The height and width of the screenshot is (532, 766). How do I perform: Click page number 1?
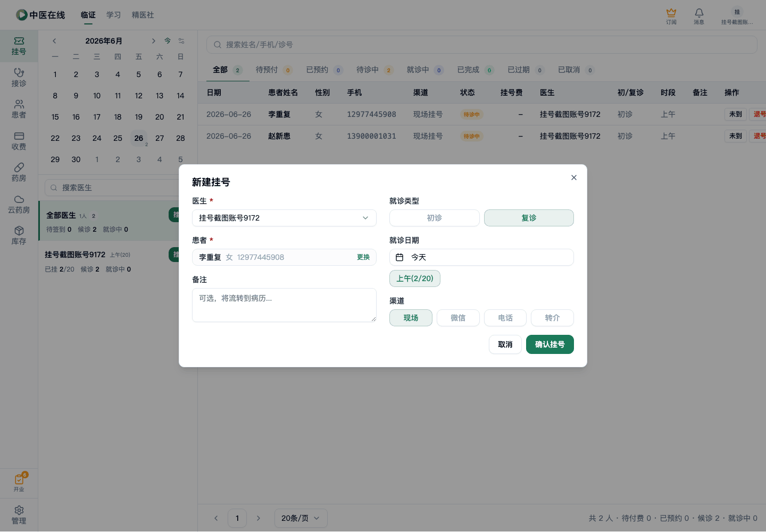(237, 518)
